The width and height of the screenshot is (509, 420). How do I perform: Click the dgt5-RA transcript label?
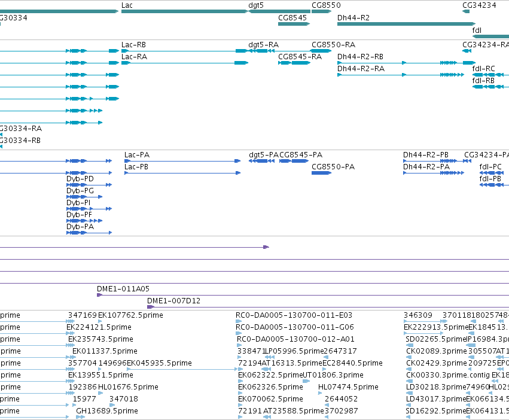[x=264, y=45]
